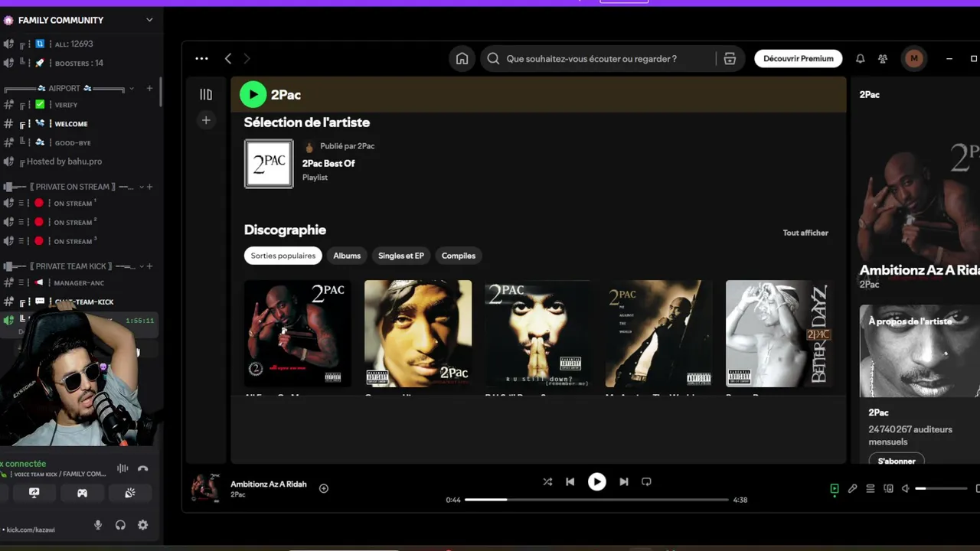This screenshot has width=980, height=551.
Task: Click Tout afficher in Discographie
Action: click(x=805, y=233)
